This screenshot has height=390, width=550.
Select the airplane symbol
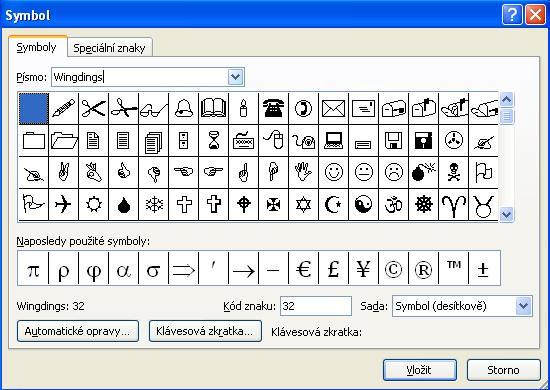pos(63,204)
